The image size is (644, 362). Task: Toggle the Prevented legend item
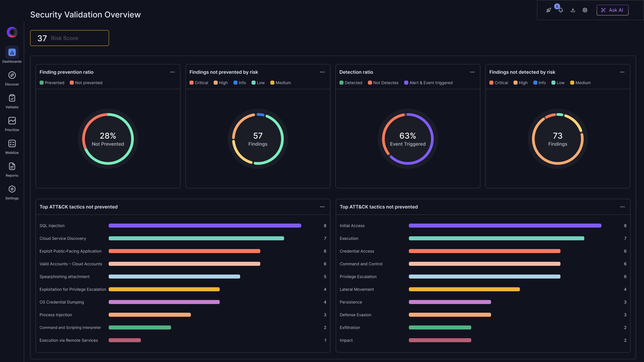[x=52, y=83]
